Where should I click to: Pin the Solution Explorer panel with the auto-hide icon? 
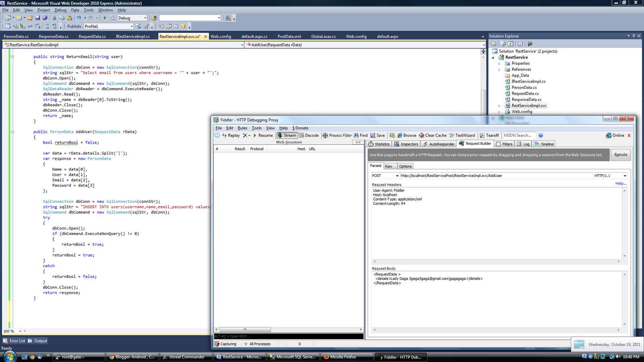tap(634, 36)
